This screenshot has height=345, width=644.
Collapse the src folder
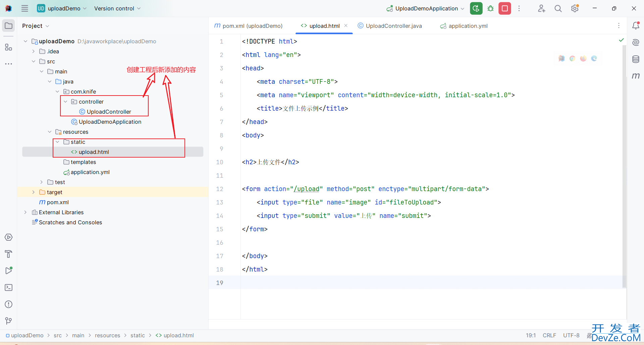[x=34, y=61]
